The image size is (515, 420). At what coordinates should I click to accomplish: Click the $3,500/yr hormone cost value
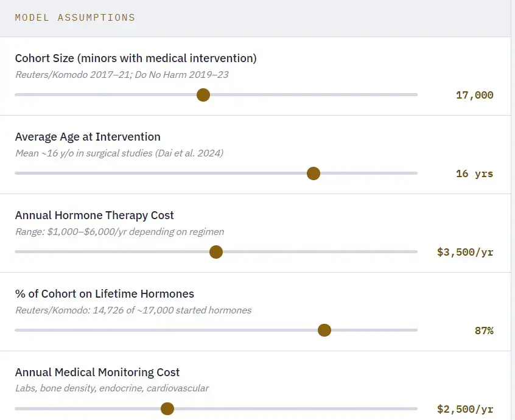[x=465, y=252]
